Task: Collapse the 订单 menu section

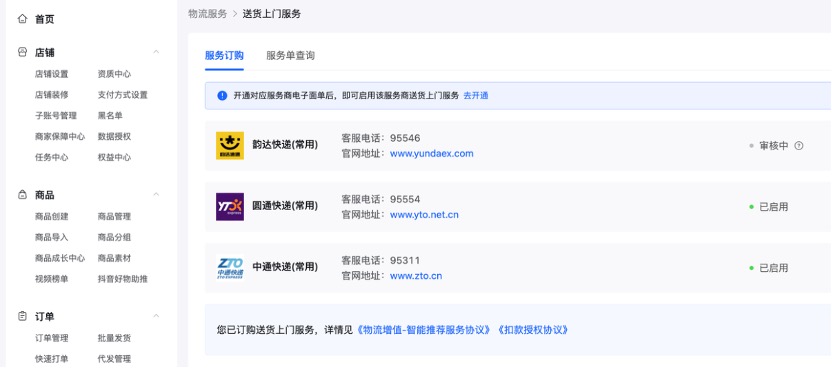Action: (156, 316)
